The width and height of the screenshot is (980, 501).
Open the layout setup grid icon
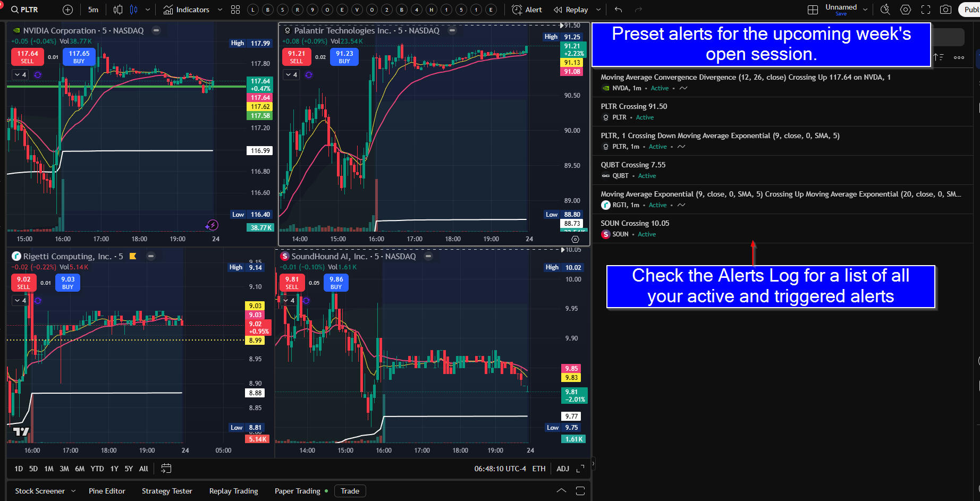[x=813, y=10]
